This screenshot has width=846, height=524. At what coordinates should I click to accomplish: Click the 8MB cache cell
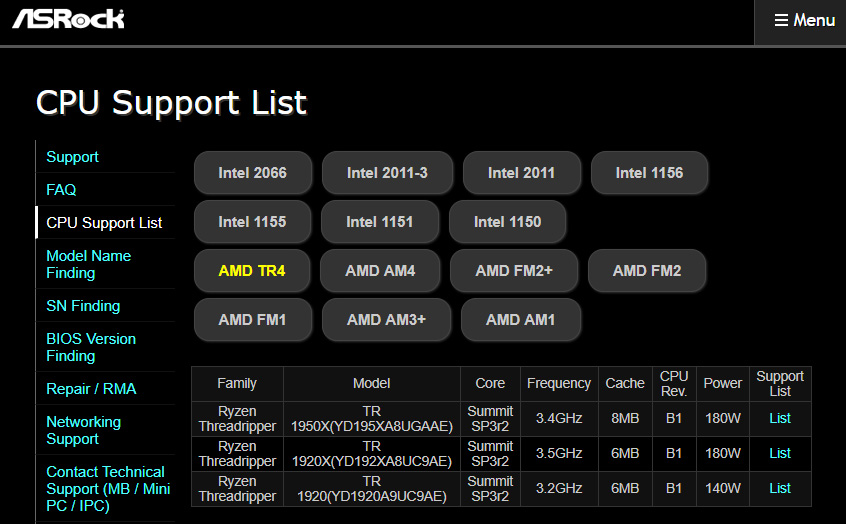coord(625,419)
